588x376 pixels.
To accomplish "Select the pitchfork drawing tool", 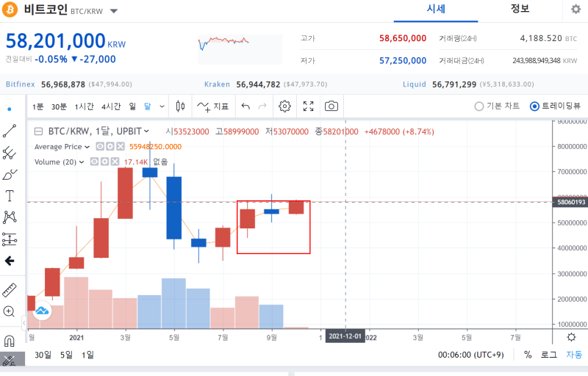I will point(10,153).
